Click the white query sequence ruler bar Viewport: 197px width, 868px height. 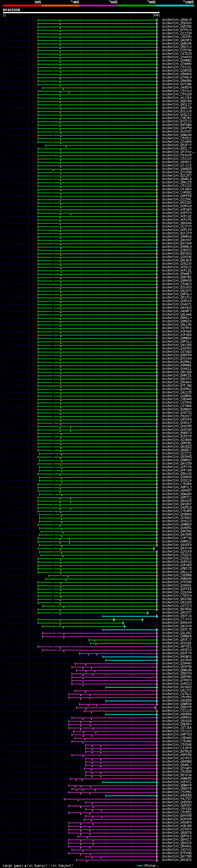coord(81,12)
